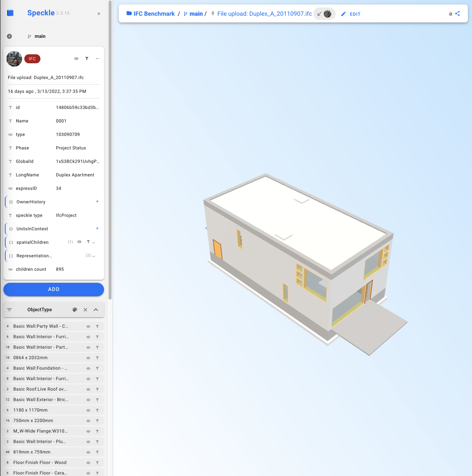Viewport: 472px width, 476px height.
Task: Toggle visibility of Basic Roof:Live Roof items
Action: click(x=88, y=389)
